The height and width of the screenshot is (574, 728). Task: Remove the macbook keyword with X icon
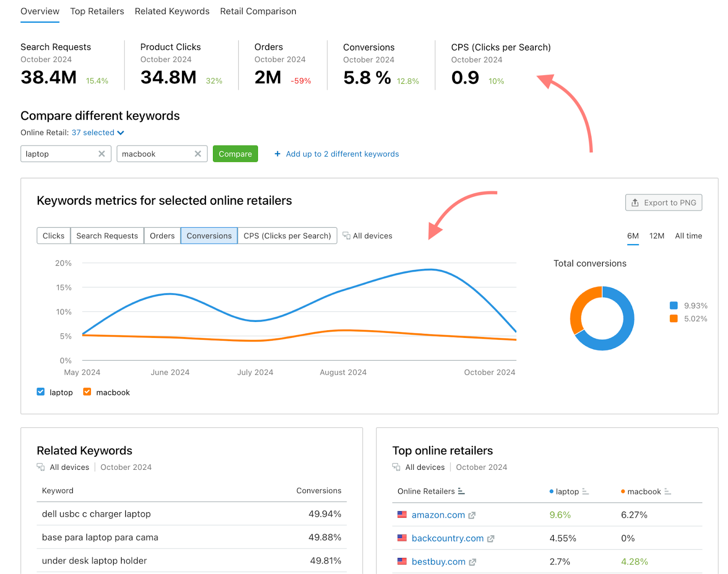point(198,154)
